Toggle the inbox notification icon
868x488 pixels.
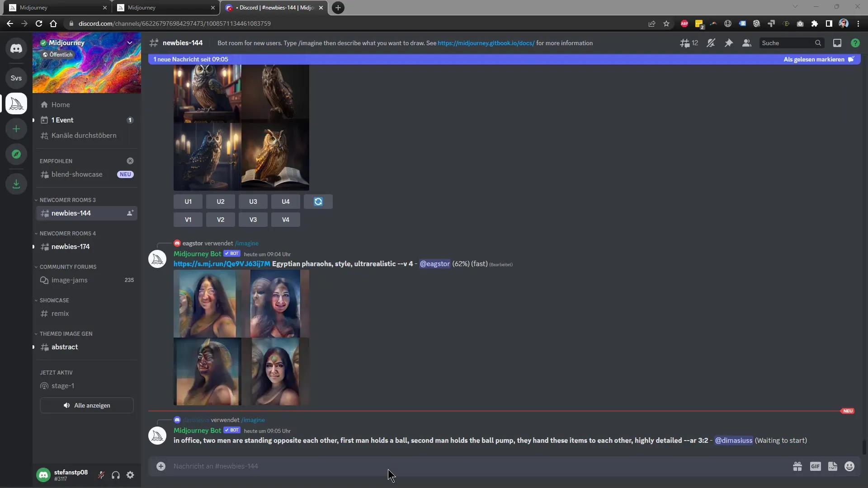[837, 43]
